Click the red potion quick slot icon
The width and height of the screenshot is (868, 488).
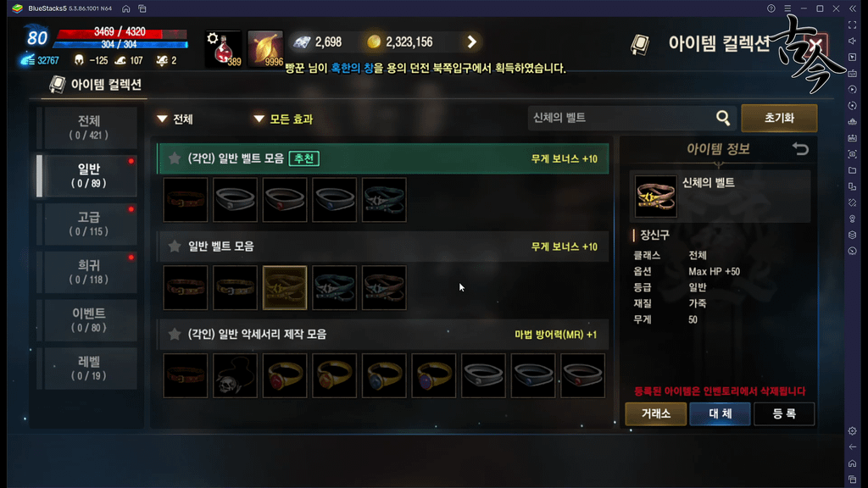pyautogui.click(x=223, y=48)
